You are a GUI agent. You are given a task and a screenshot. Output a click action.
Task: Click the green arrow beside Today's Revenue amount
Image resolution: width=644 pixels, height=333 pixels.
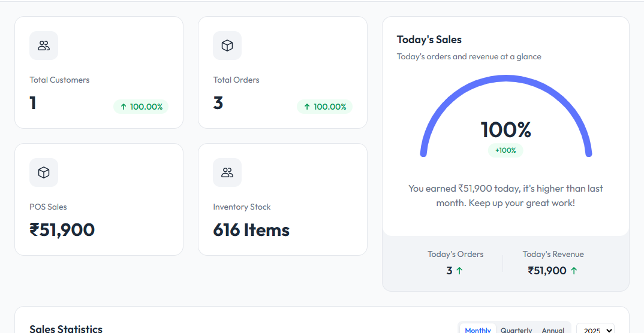[574, 271]
